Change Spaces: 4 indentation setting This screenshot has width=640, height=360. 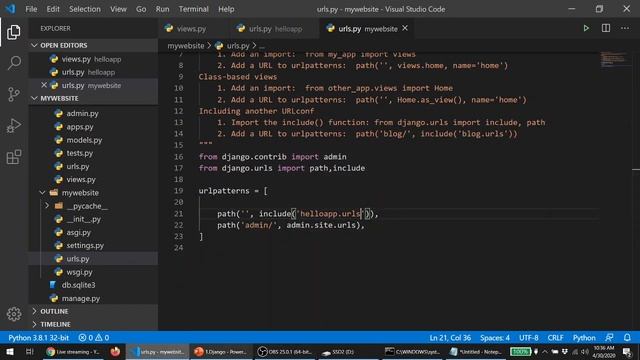point(495,338)
